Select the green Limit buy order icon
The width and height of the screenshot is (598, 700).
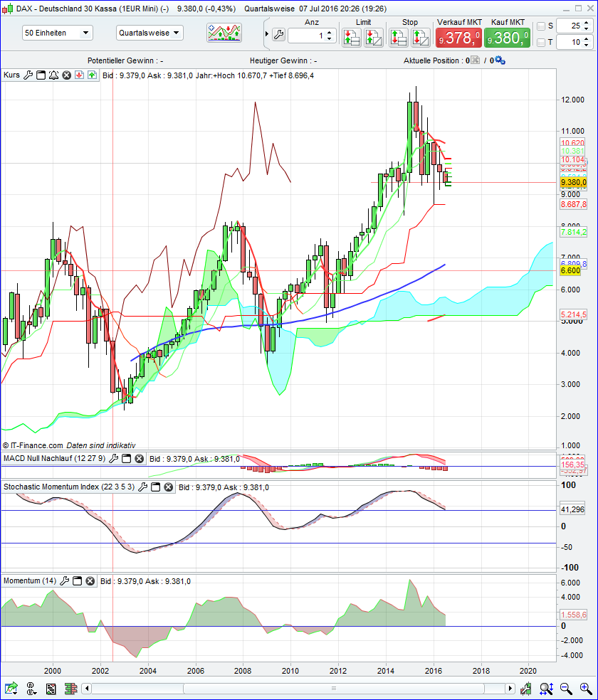(352, 37)
